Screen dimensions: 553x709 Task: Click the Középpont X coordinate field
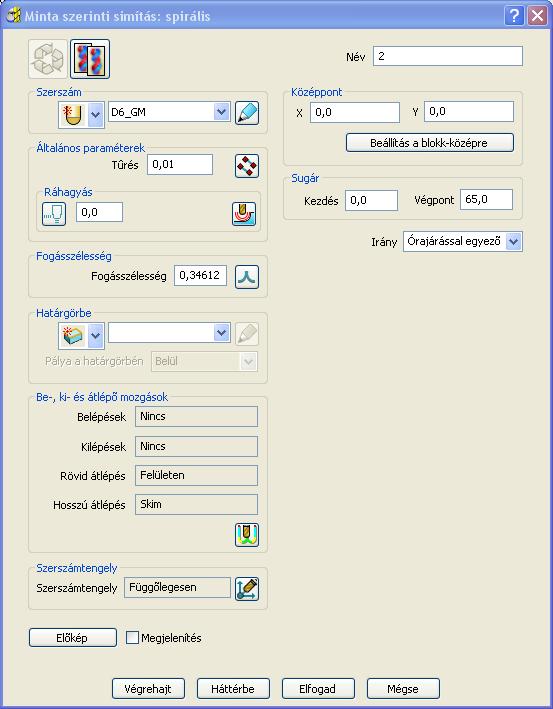click(355, 112)
